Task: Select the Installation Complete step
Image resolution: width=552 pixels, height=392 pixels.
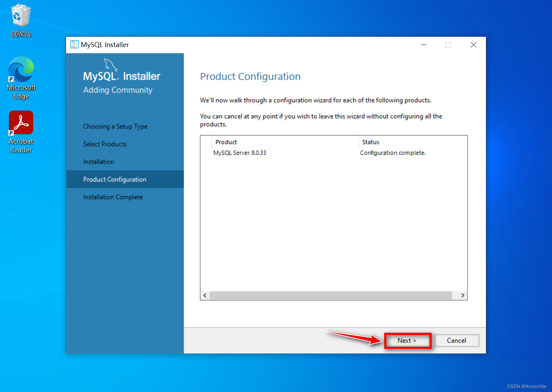Action: [x=113, y=197]
